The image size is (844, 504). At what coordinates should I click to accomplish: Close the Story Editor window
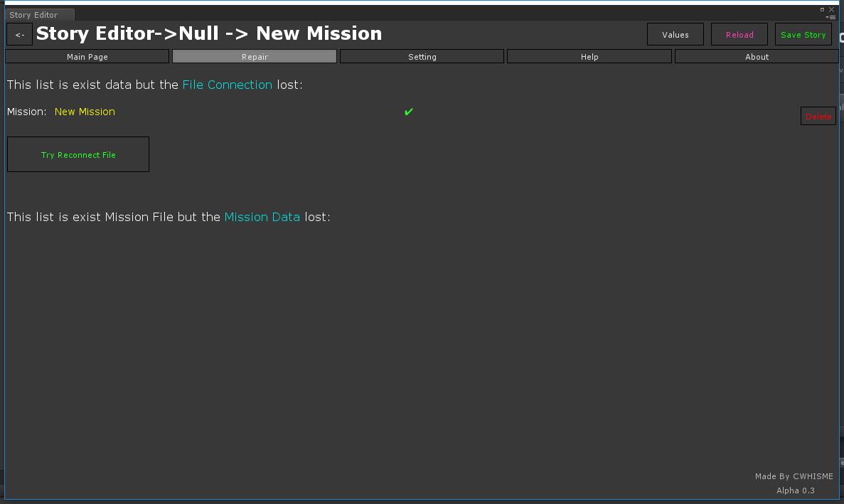832,9
